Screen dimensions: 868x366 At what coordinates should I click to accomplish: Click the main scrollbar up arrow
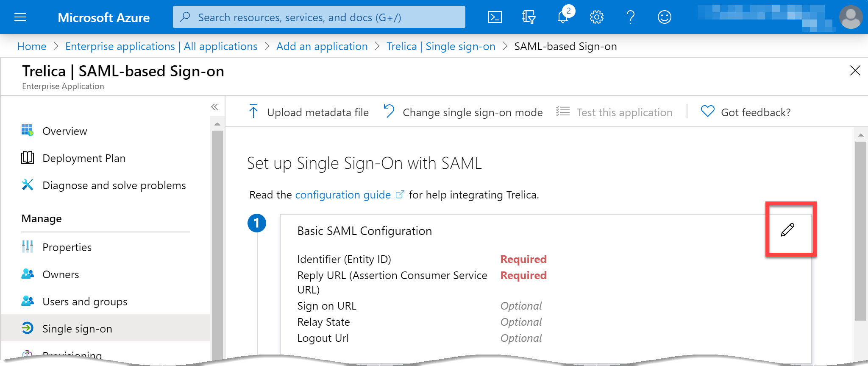[860, 135]
